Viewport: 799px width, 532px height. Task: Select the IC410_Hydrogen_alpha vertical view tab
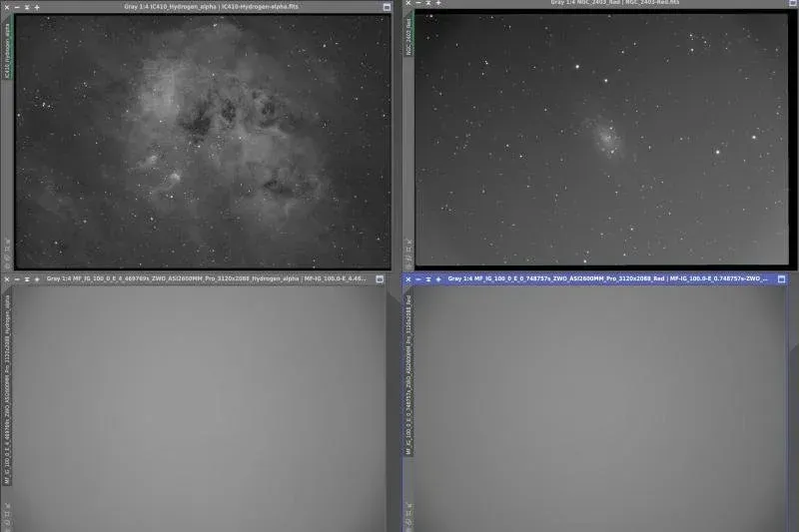pyautogui.click(x=7, y=51)
